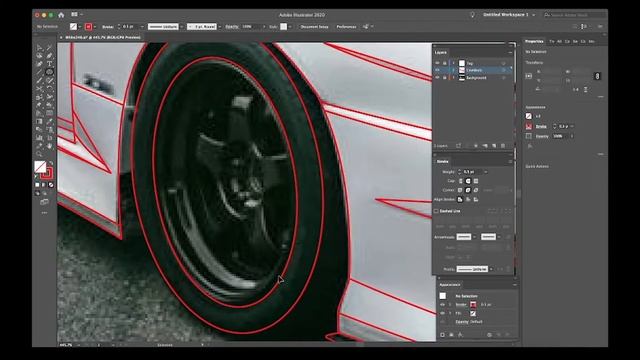Viewport: 640px width, 360px height.
Task: Choose Bevel Join corner option
Action: [x=476, y=190]
